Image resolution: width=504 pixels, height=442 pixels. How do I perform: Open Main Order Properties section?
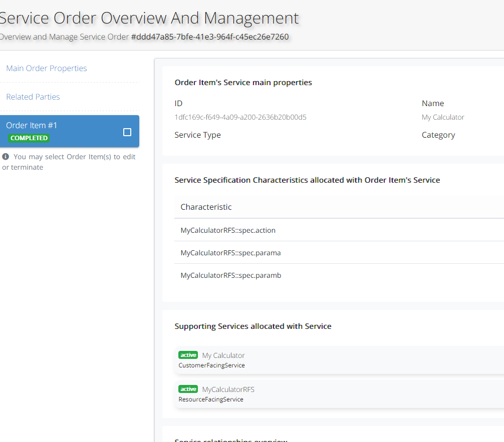[47, 68]
